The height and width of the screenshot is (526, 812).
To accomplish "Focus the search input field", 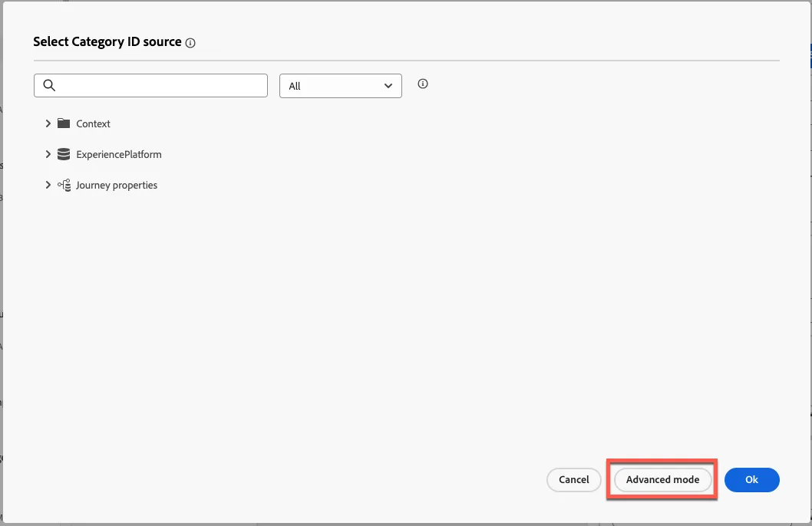I will tap(150, 85).
